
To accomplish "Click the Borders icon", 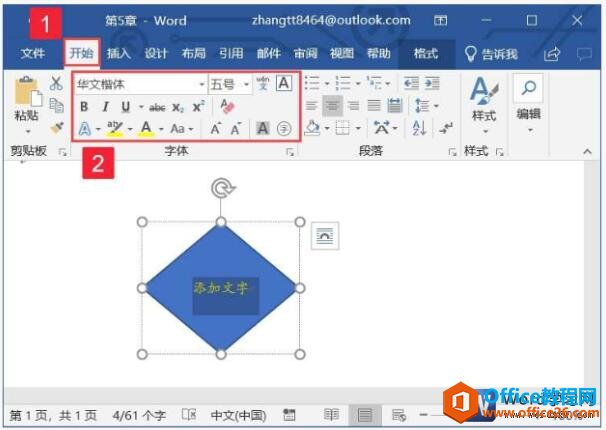I will [x=343, y=128].
